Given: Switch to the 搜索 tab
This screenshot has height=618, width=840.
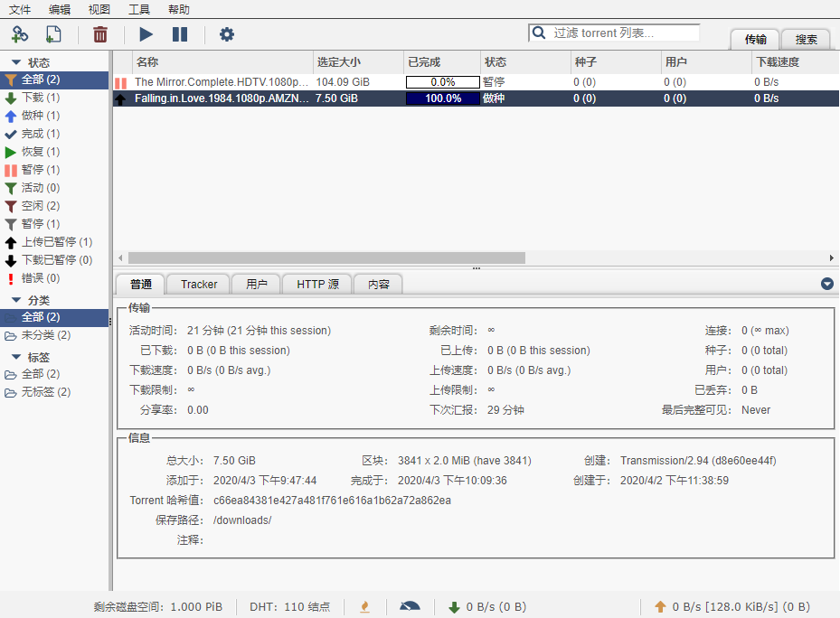Looking at the screenshot, I should click(806, 40).
